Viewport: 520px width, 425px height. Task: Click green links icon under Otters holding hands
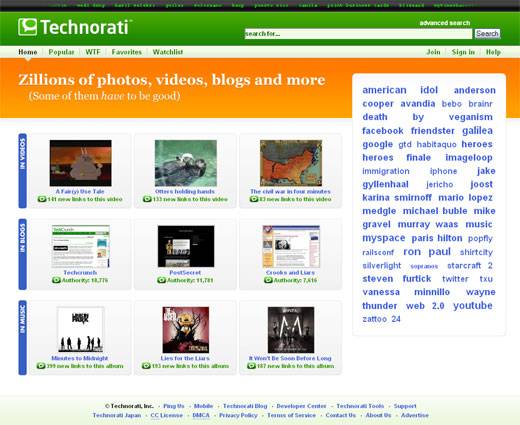pyautogui.click(x=147, y=199)
